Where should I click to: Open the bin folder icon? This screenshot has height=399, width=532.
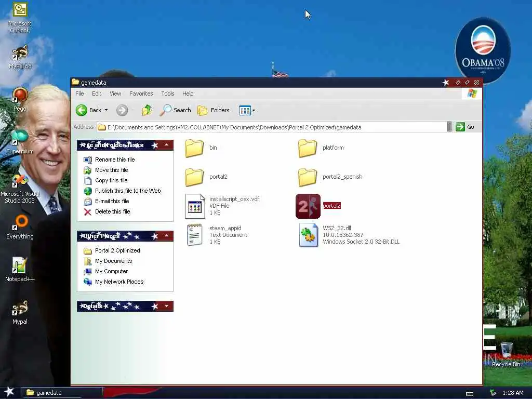(x=194, y=148)
